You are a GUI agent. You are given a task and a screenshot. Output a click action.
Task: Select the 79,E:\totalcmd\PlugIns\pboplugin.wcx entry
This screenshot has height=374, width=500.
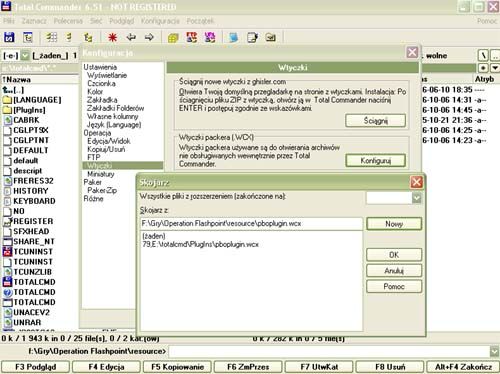tap(200, 244)
